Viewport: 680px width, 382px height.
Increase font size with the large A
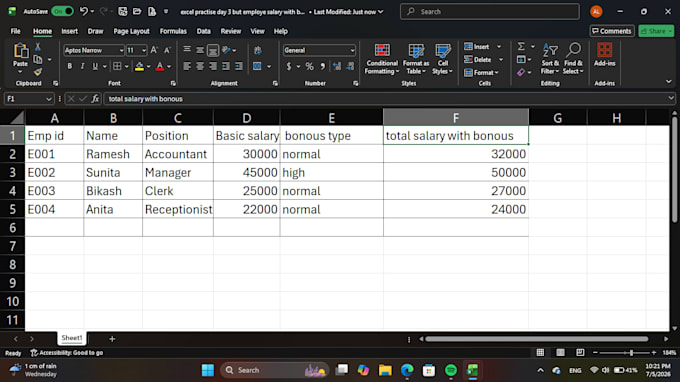tap(154, 50)
